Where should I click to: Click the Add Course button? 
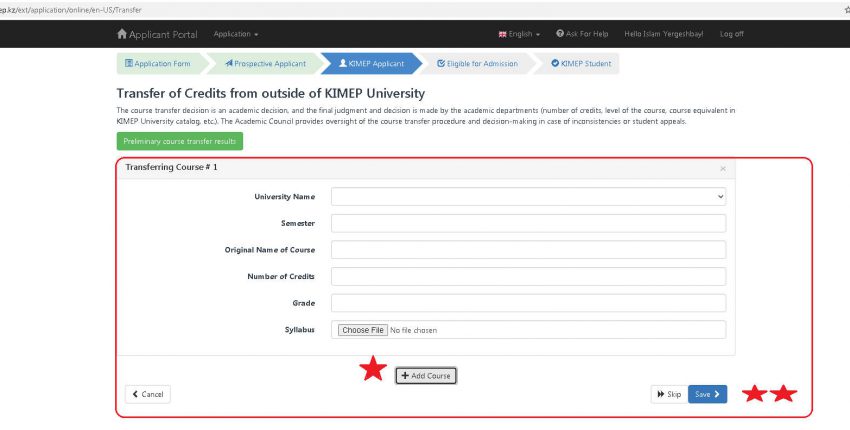(x=426, y=376)
